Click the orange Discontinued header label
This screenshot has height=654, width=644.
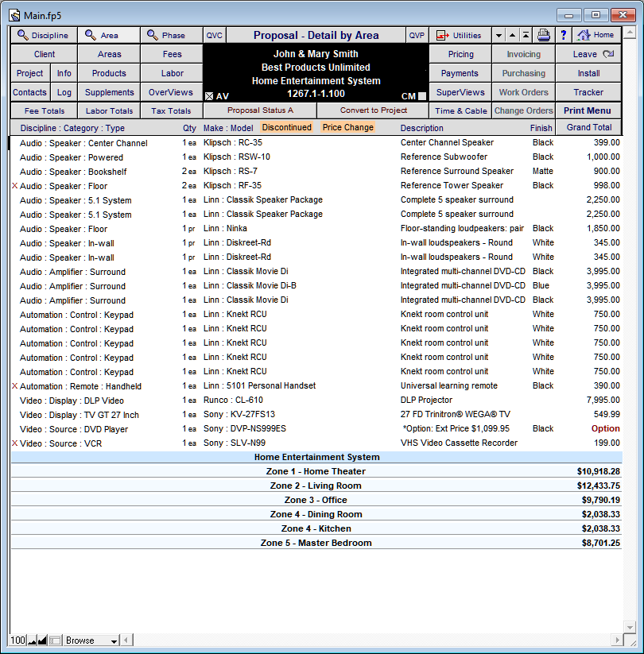[287, 127]
